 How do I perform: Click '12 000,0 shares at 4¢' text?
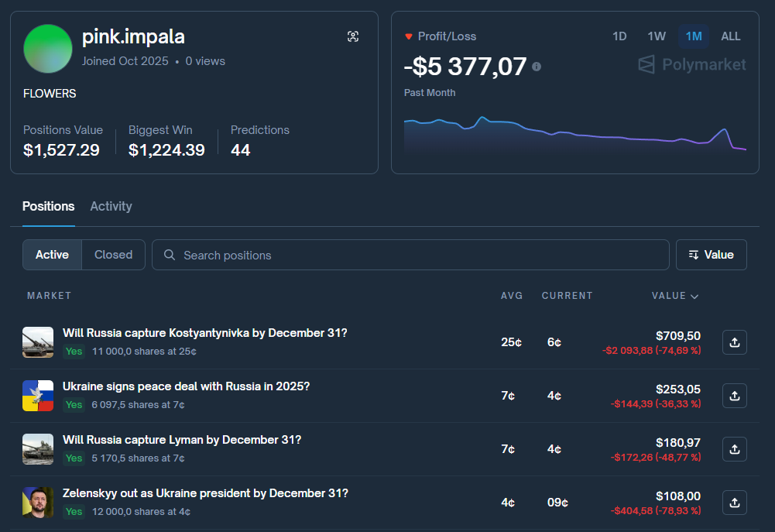pos(142,511)
